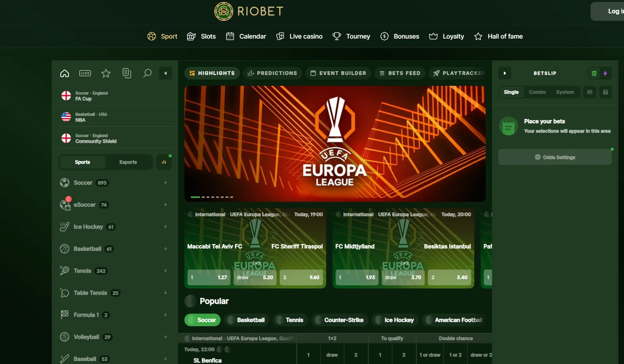Click the betslip gift bonus icon
624x364 pixels.
pos(605,92)
